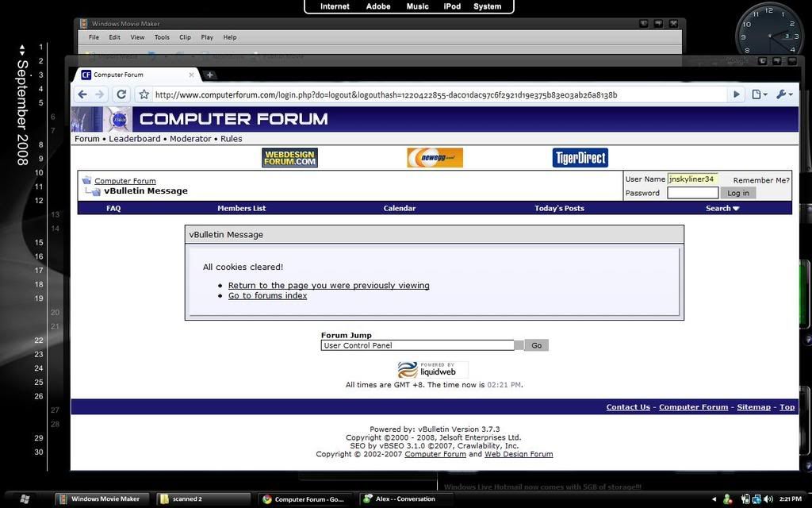Click the Password input field
This screenshot has width=812, height=508.
tap(692, 193)
